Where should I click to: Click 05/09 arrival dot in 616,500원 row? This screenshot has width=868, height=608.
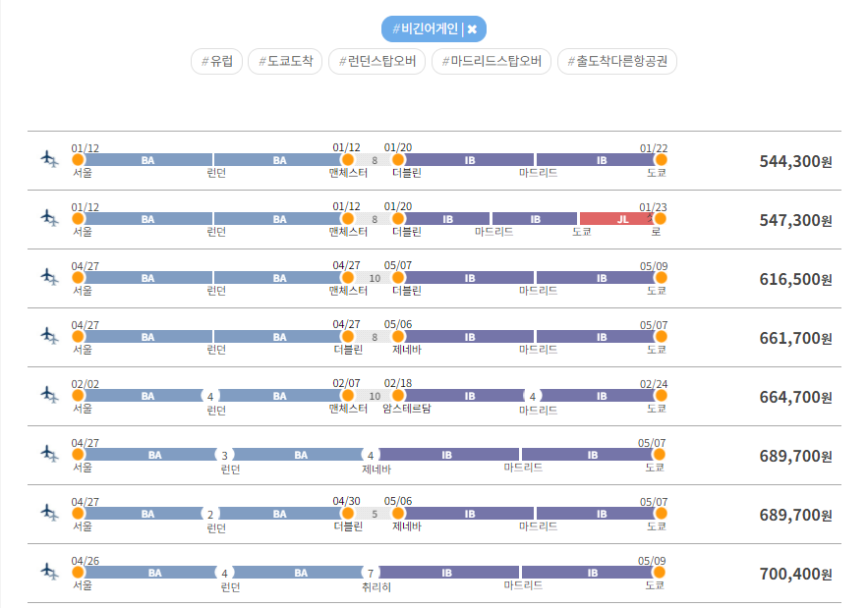(x=661, y=278)
